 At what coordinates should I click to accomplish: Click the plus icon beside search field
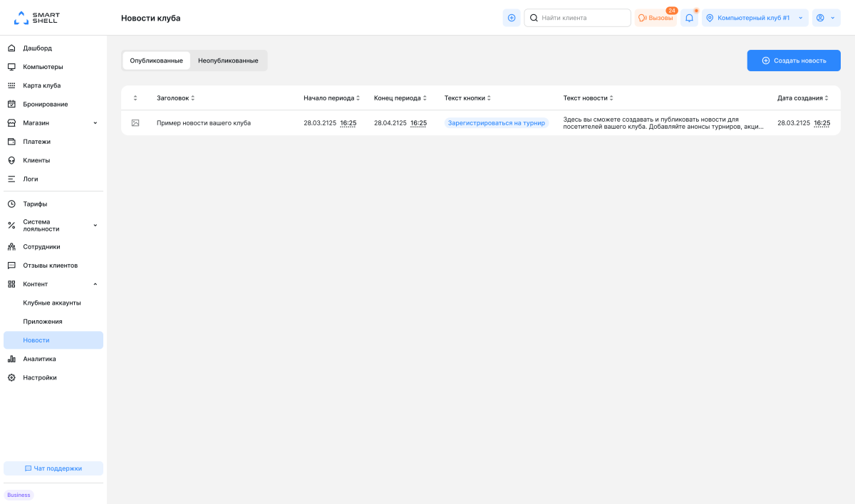click(x=511, y=18)
